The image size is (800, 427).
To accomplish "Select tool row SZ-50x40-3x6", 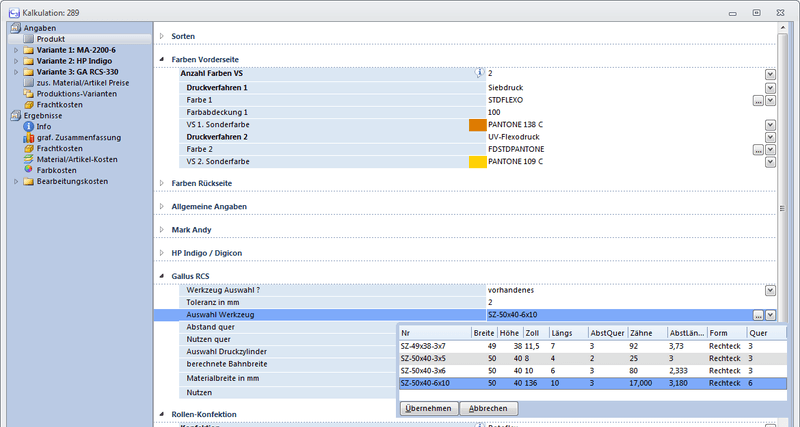I will click(x=592, y=370).
